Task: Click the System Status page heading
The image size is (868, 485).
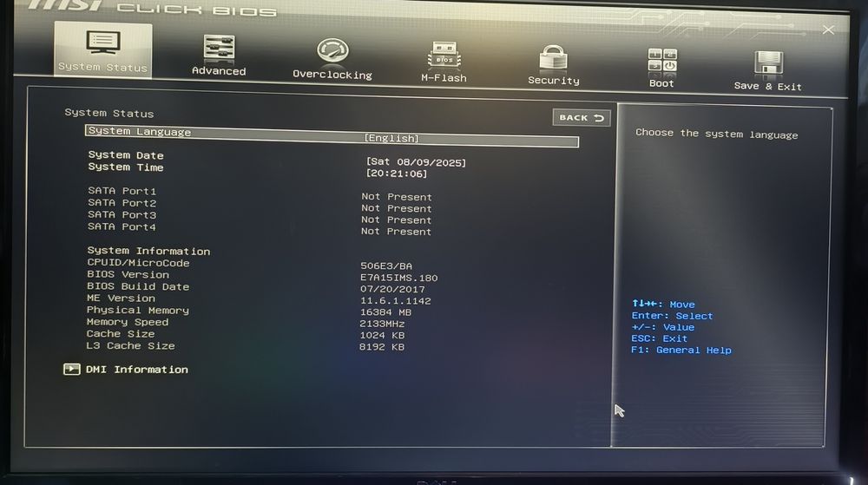Action: point(109,113)
